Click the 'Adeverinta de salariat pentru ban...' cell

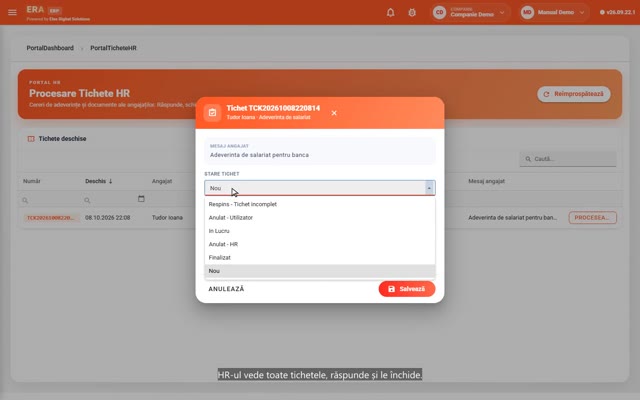click(x=513, y=218)
